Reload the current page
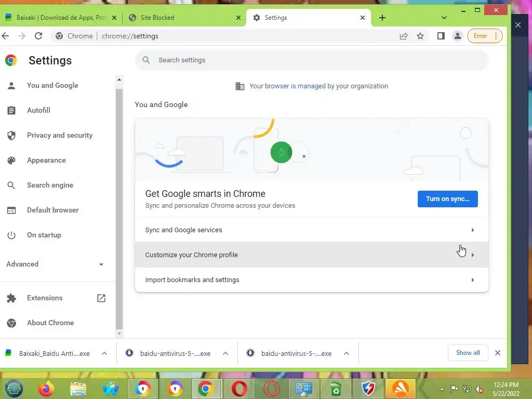The height and width of the screenshot is (399, 532). 38,36
